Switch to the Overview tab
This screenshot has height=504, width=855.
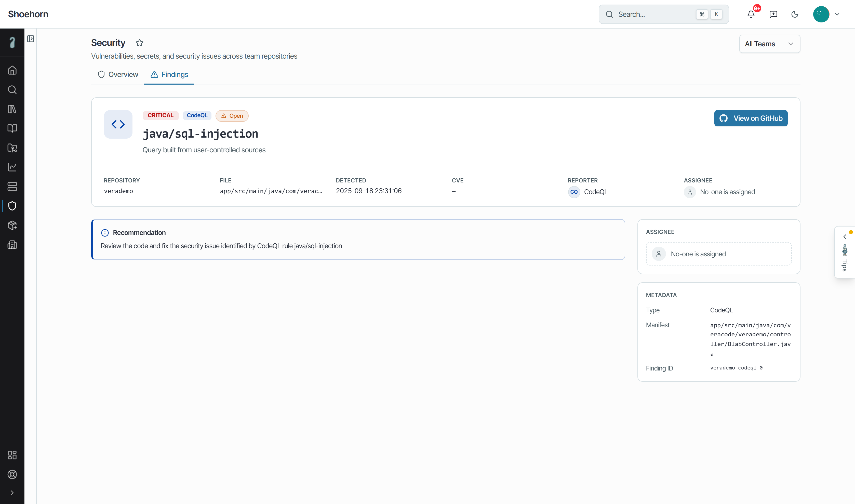[118, 74]
